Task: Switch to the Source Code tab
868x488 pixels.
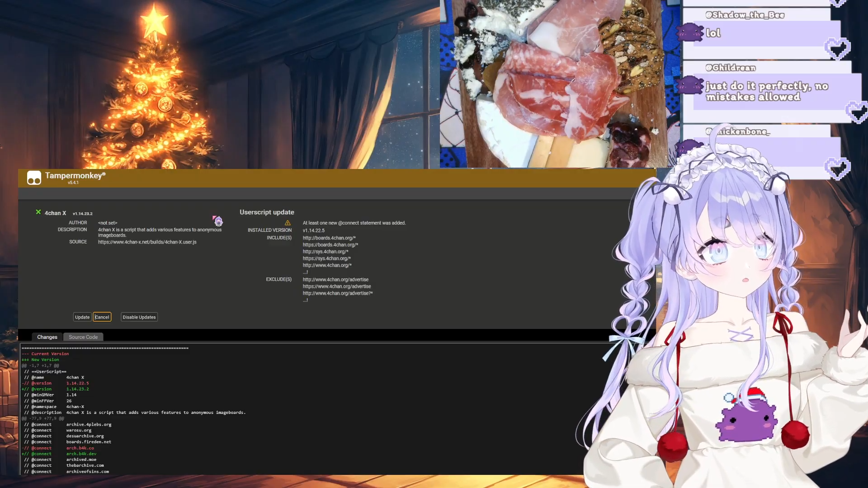Action: click(83, 337)
